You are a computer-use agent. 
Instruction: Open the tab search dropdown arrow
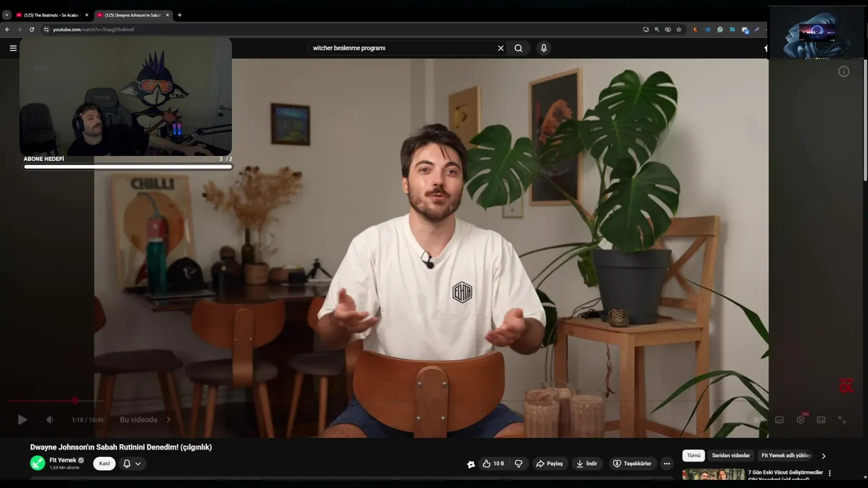pyautogui.click(x=7, y=15)
